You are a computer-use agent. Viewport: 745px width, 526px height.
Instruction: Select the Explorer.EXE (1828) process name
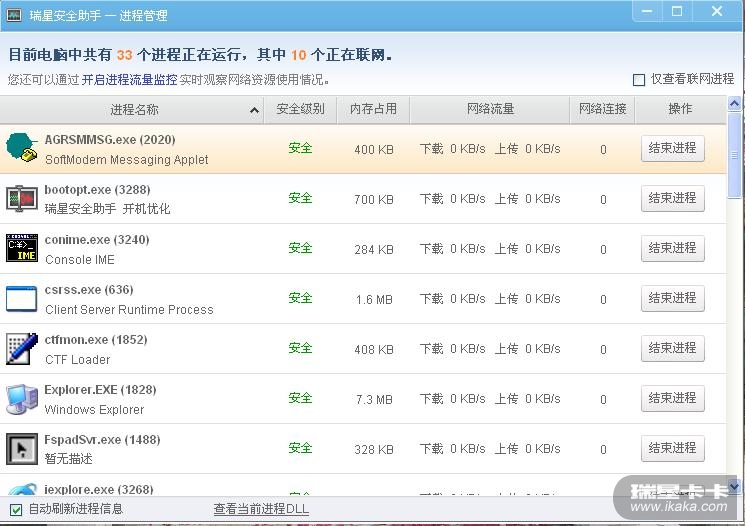tap(100, 390)
